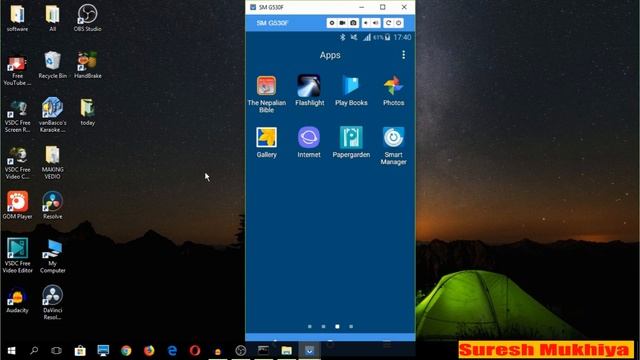Open Apps three-dot overflow menu
The height and width of the screenshot is (360, 640).
tap(403, 55)
